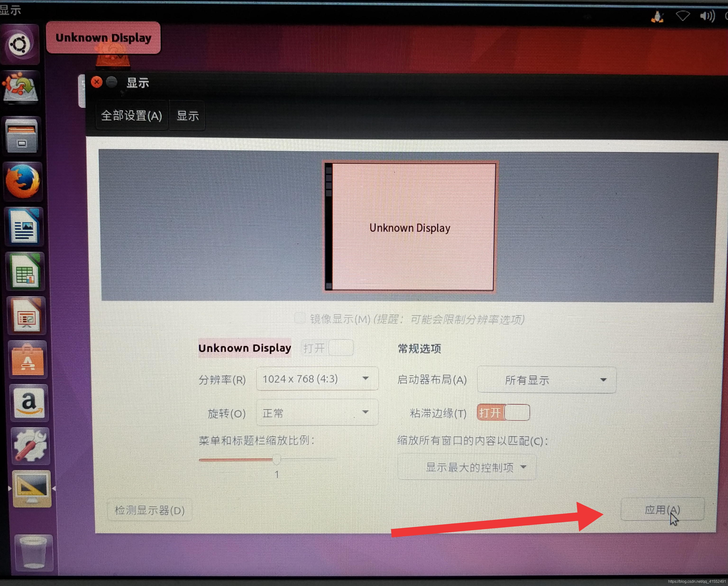Open resolution dropdown showing 1024 x 768
This screenshot has height=586, width=728.
point(317,379)
